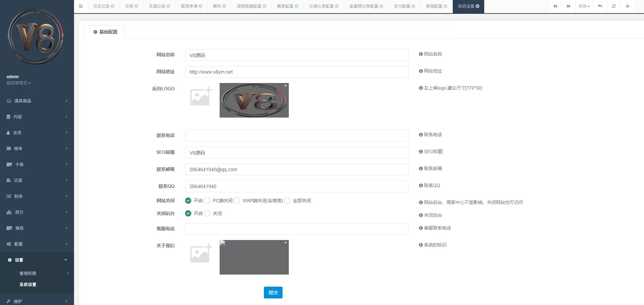Close the 充值记录 tab via its x icon

coord(168,6)
